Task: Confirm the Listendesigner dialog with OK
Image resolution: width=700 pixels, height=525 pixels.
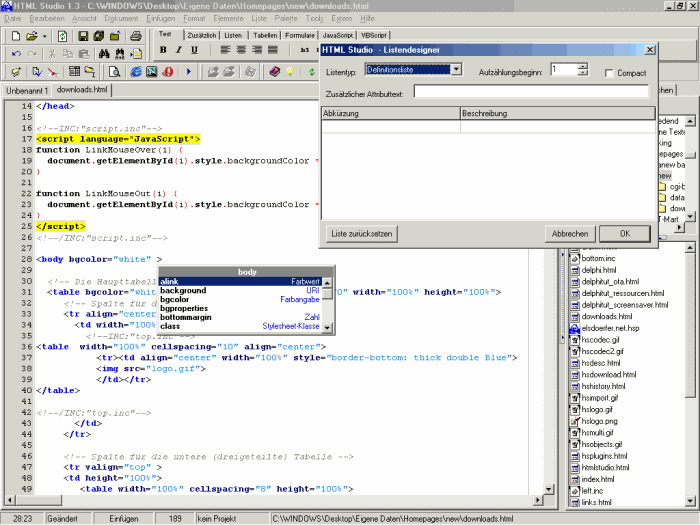Action: click(x=625, y=233)
